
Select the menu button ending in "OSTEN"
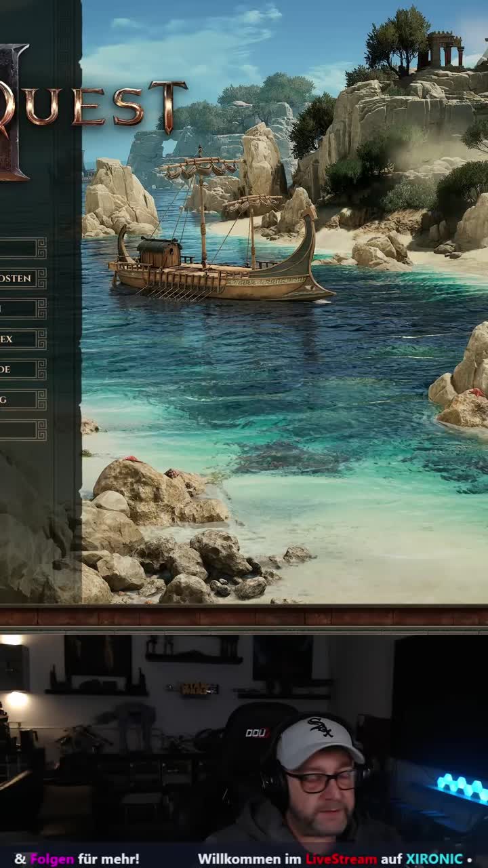tap(22, 279)
